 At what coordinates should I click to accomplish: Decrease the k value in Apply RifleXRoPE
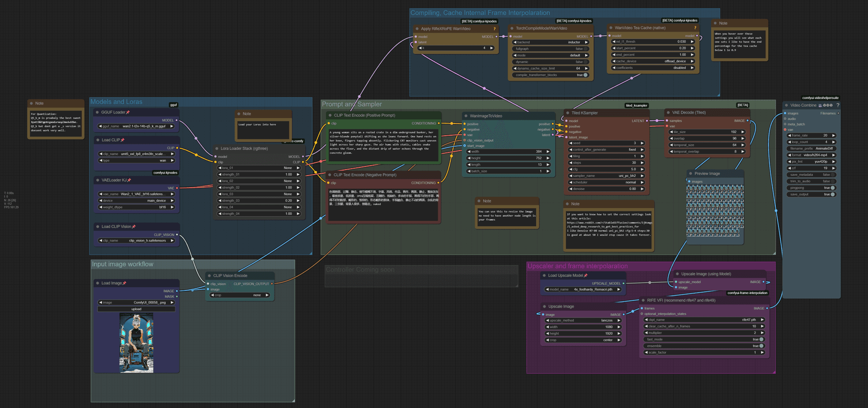tap(420, 48)
